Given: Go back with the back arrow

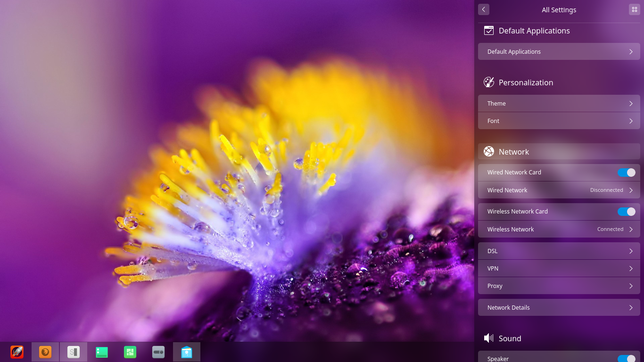Looking at the screenshot, I should click(x=483, y=9).
